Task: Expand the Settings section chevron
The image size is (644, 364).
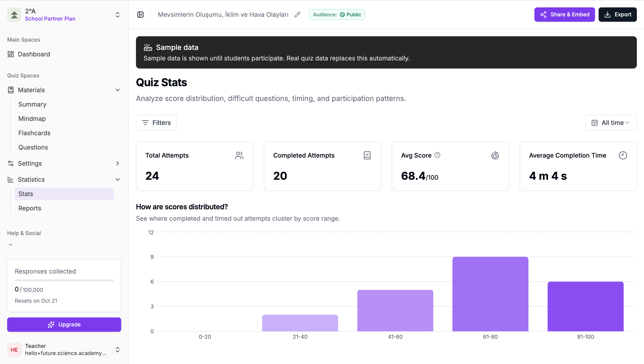Action: click(x=117, y=163)
